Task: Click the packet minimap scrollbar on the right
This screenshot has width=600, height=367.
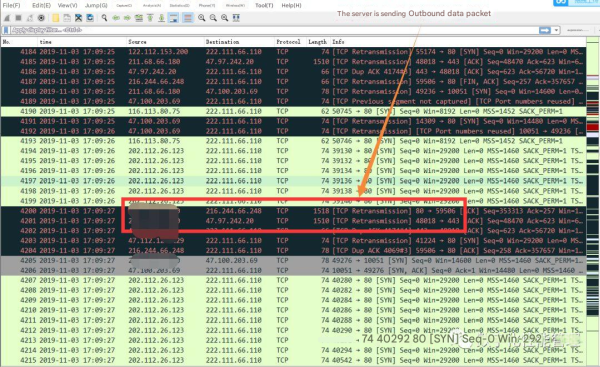Action: [593, 202]
